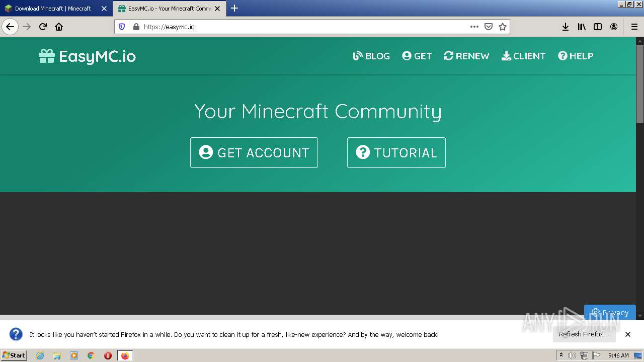Go back with the Firefox back arrow

coord(10,27)
